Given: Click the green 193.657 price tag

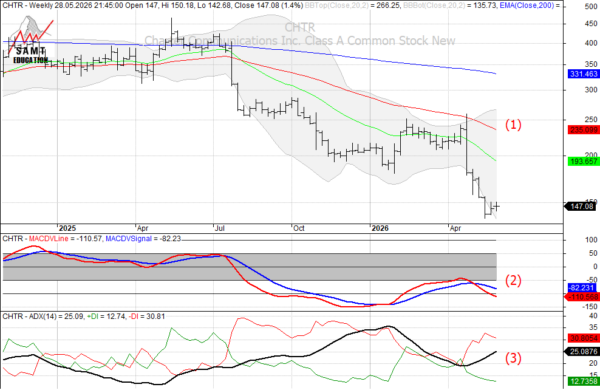Looking at the screenshot, I should [583, 162].
